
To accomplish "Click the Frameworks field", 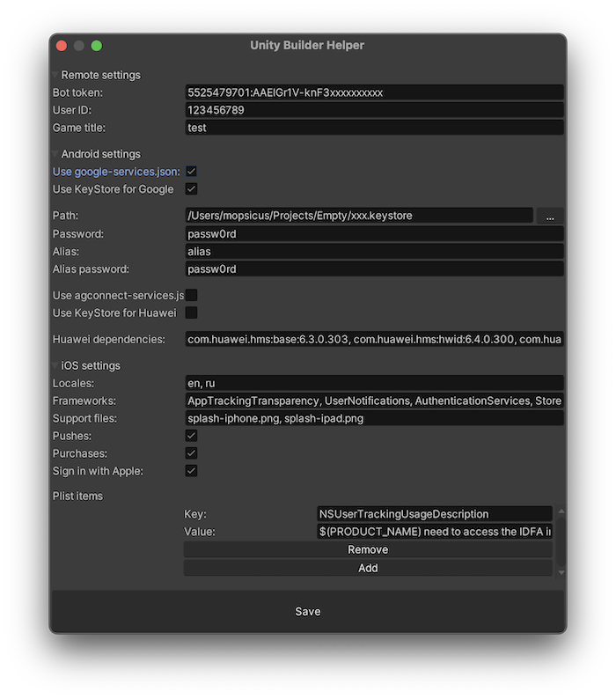I will [374, 401].
